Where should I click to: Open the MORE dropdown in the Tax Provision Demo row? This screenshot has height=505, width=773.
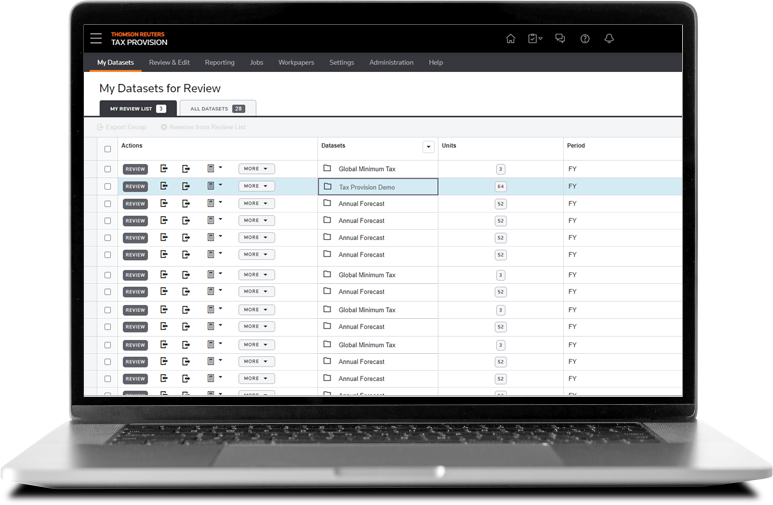point(256,186)
